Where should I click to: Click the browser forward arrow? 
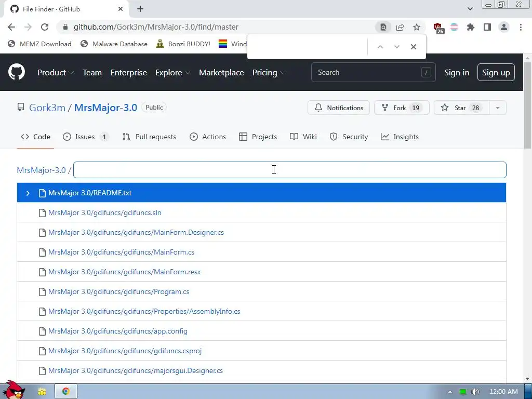coord(28,27)
